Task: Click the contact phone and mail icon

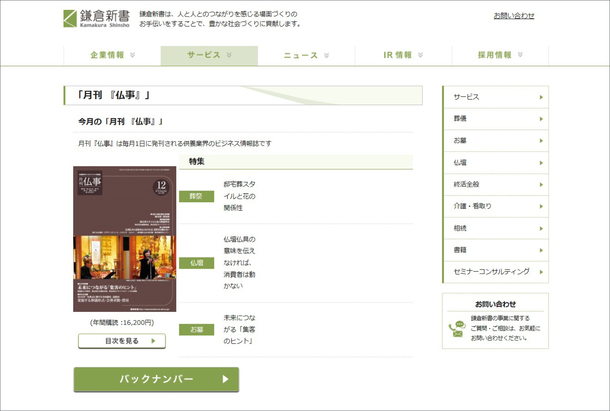Action: (458, 329)
